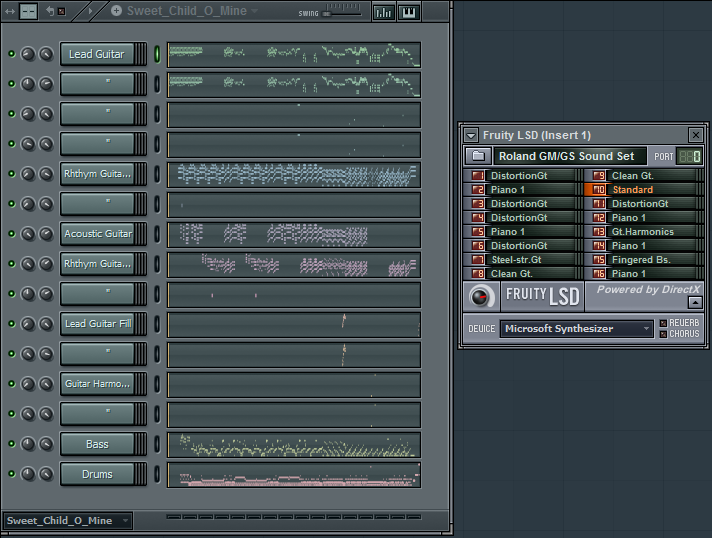Click channel 1 icon for DistortionGt
The height and width of the screenshot is (538, 712).
[478, 175]
